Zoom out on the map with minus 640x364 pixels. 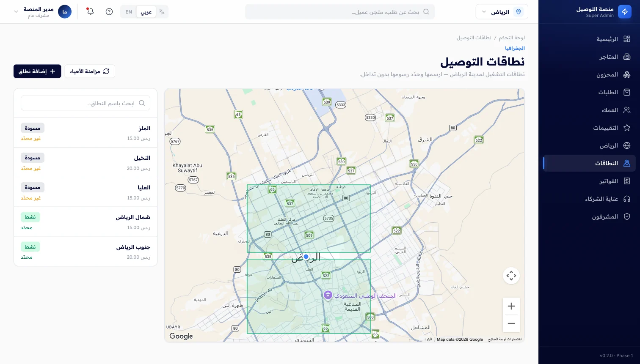(511, 323)
